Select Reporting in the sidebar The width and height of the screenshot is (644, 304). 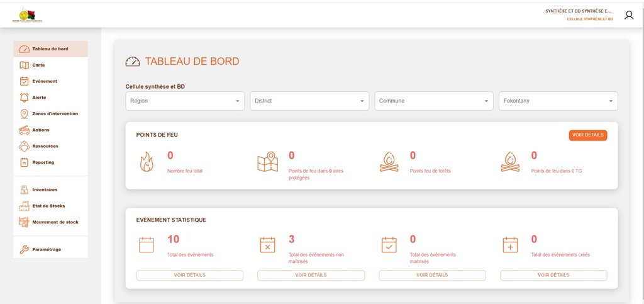coord(43,162)
